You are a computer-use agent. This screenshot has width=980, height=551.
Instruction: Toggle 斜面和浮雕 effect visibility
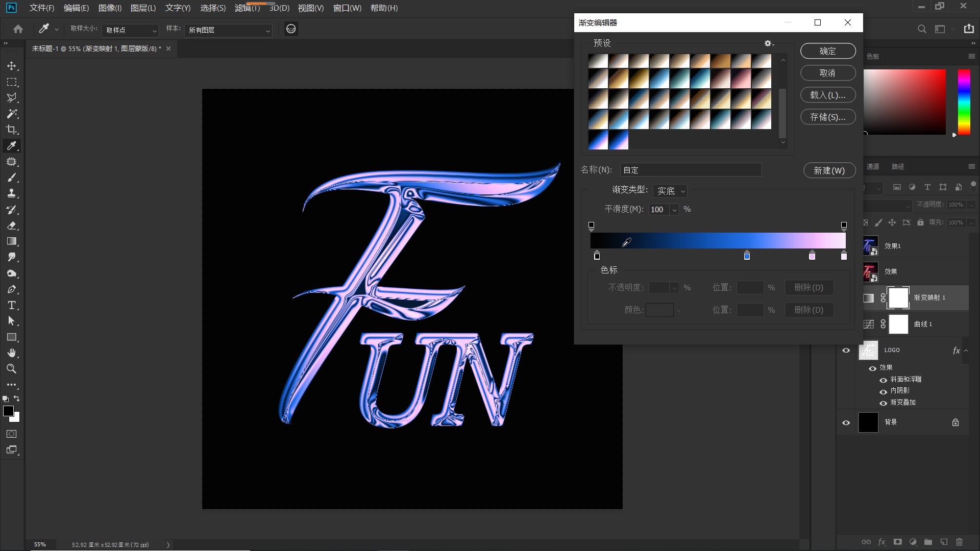coord(883,380)
